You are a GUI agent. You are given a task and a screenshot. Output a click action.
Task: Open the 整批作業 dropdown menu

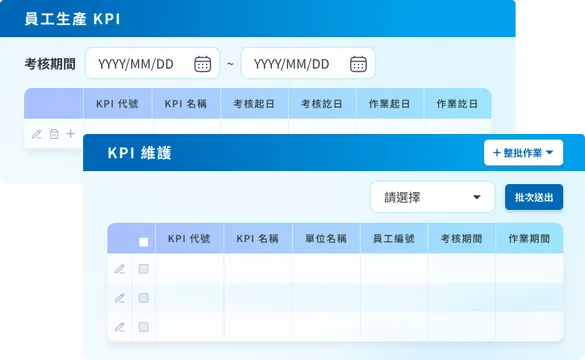click(x=523, y=153)
